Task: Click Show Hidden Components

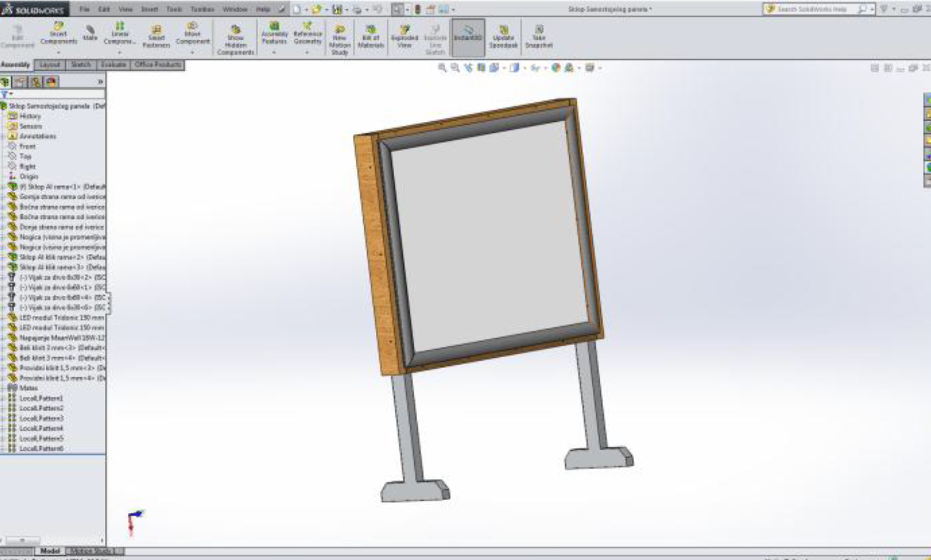Action: [235, 39]
